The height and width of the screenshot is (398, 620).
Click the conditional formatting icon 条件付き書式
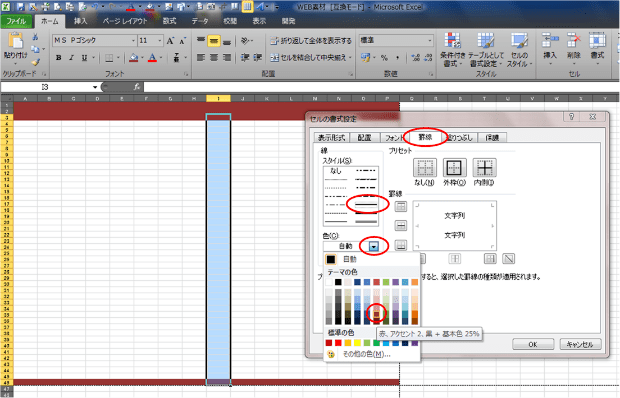click(453, 50)
